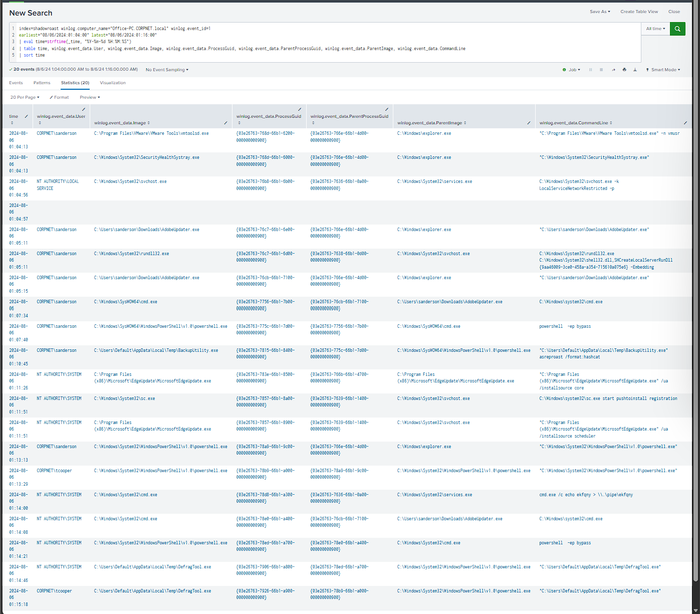The height and width of the screenshot is (614, 700).
Task: Pause the search job
Action: coord(590,70)
